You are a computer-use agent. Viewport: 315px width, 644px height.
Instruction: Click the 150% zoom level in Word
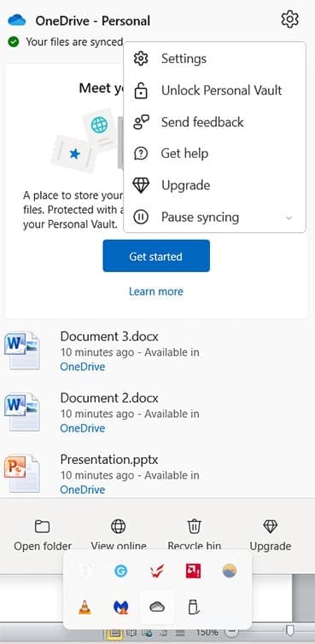(x=207, y=632)
